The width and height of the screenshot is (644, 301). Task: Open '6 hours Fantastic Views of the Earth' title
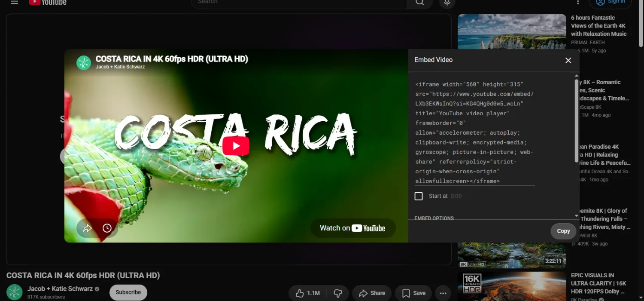pos(598,26)
